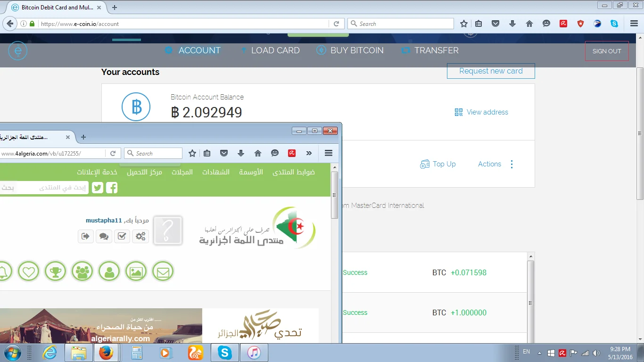Image resolution: width=644 pixels, height=362 pixels.
Task: Open the LOAD CARD tab
Action: [275, 50]
